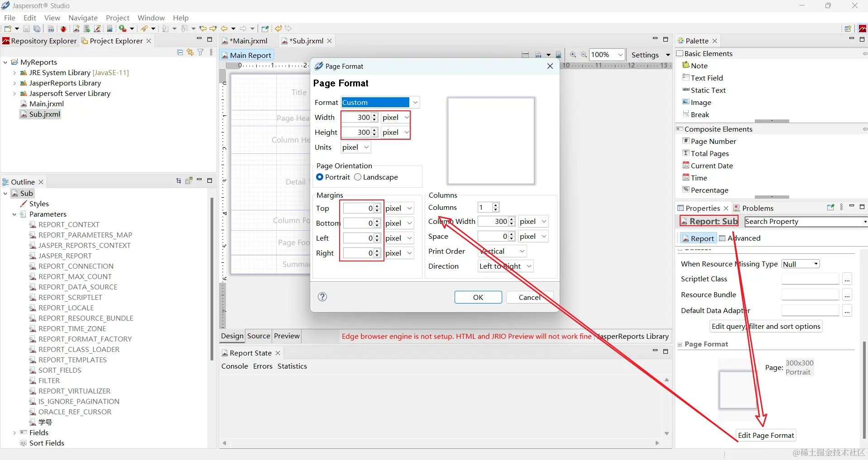This screenshot has width=868, height=460.
Task: Click the Column Width input field
Action: 493,221
